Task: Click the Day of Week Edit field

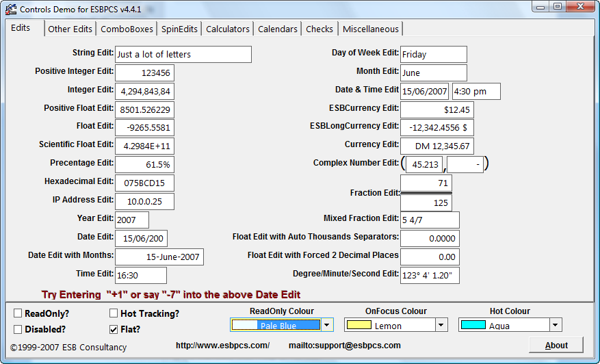Action: (434, 54)
